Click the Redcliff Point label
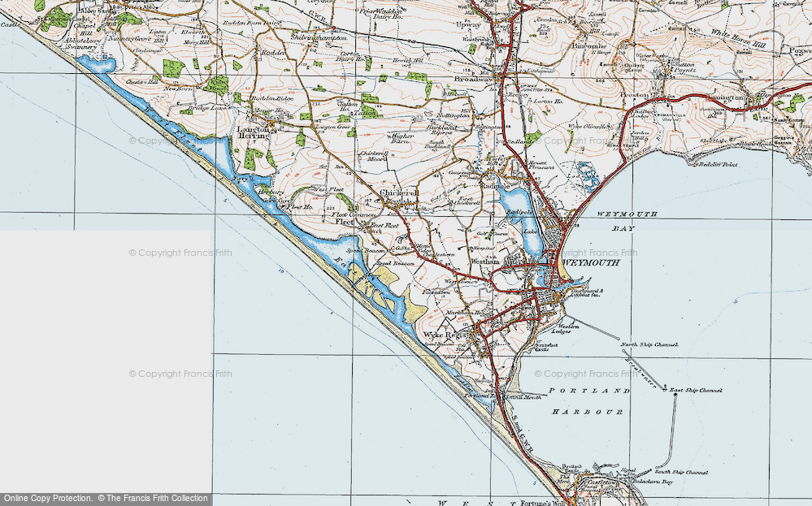This screenshot has width=812, height=506. pos(719,165)
